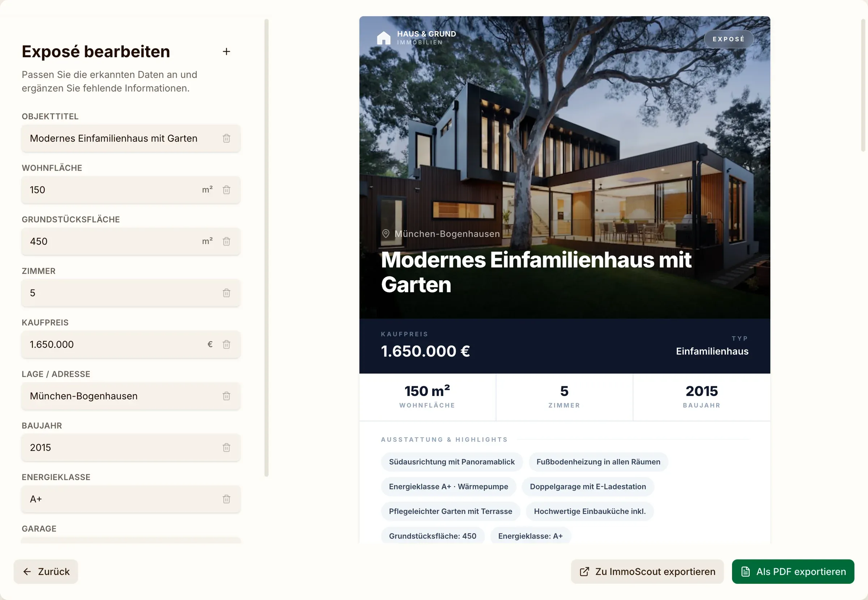Click into the Wohnfläche input showing 150
Screen dimensions: 868x600
[131, 190]
